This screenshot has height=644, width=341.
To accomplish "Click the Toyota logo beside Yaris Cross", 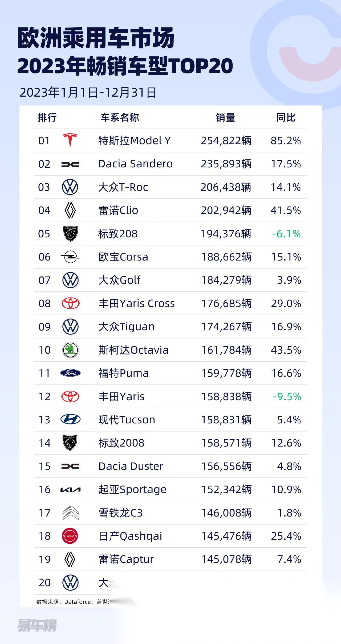I will click(x=70, y=303).
